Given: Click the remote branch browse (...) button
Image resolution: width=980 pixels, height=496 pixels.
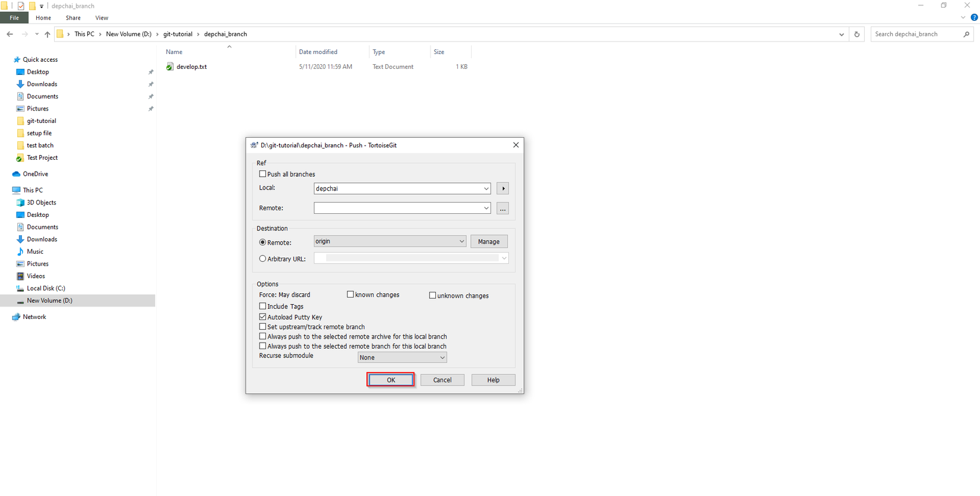Looking at the screenshot, I should 502,208.
